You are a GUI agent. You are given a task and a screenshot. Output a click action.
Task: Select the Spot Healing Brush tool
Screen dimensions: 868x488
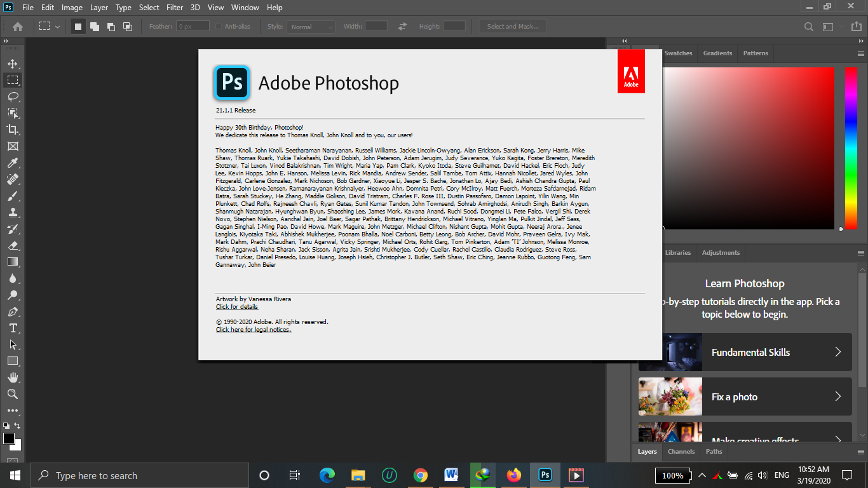(13, 179)
